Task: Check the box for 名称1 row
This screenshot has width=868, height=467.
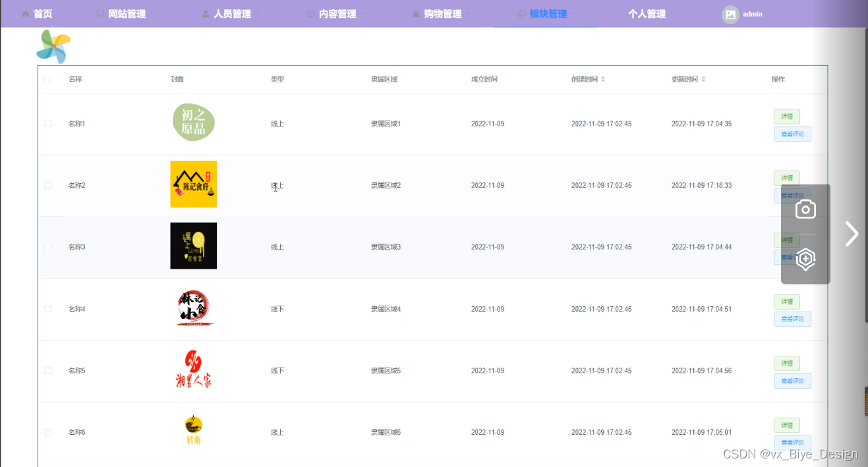Action: pos(47,124)
